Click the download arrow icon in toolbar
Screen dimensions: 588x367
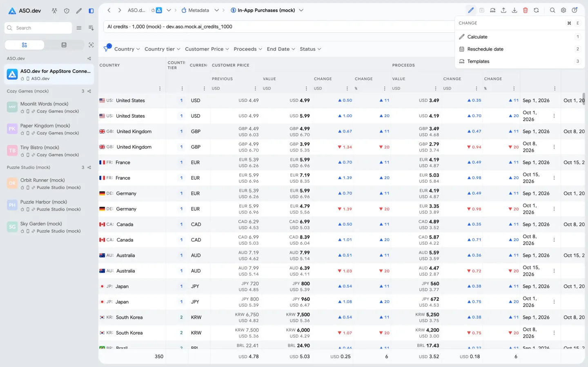tap(514, 10)
